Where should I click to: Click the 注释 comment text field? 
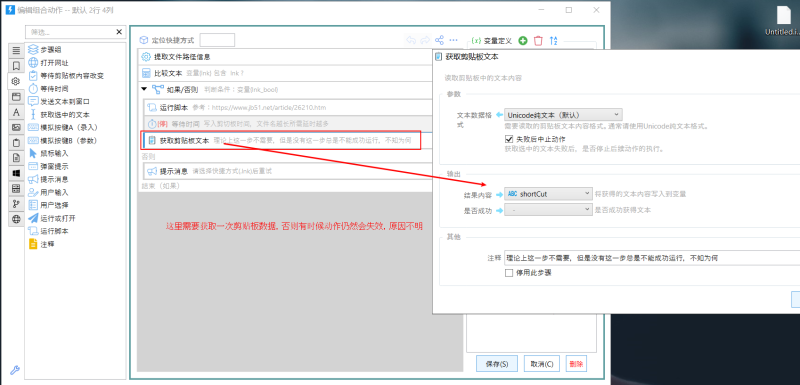651,258
